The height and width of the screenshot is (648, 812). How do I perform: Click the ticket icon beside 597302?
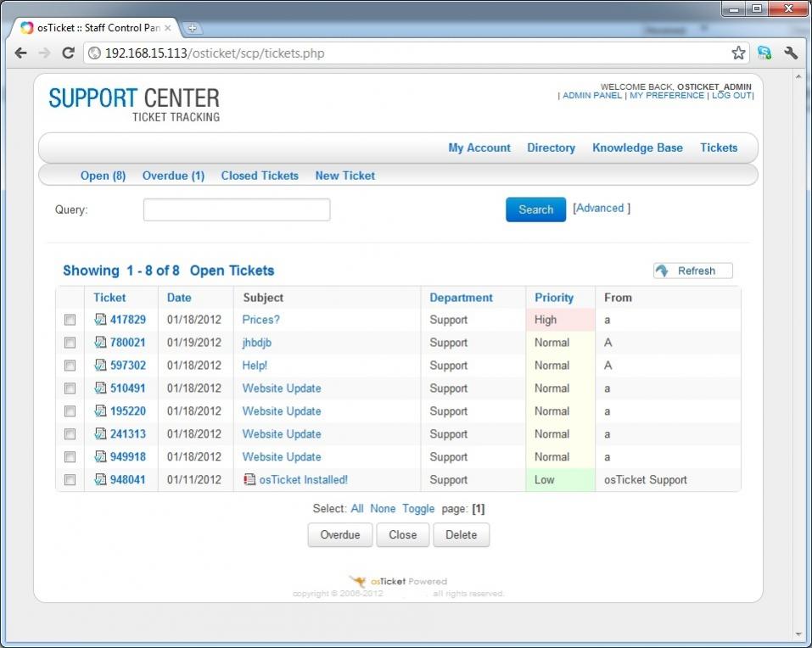[x=100, y=365]
